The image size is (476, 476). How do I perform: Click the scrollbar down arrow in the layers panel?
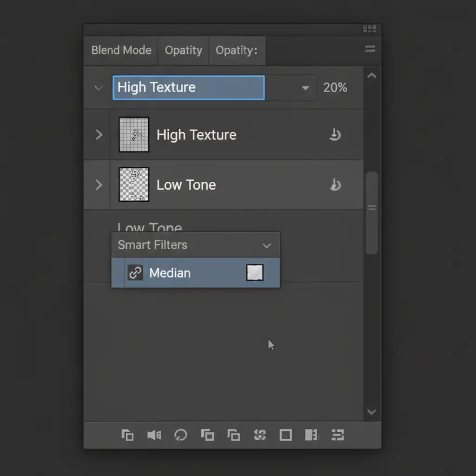(371, 411)
